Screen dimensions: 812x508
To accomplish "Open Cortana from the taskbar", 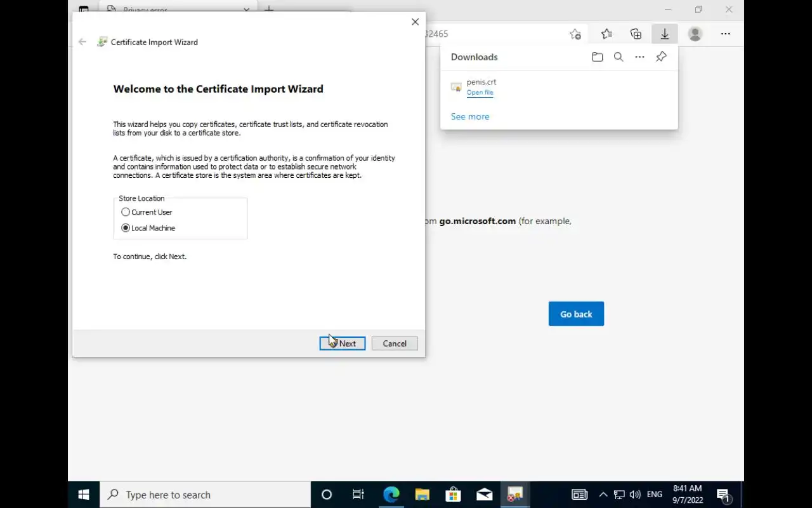I will (x=327, y=495).
